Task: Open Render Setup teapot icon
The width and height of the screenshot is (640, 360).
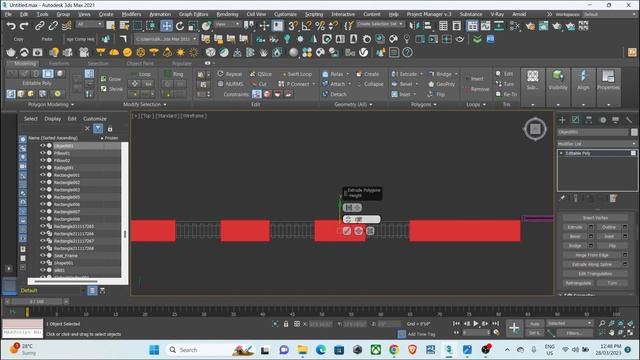Action: tap(530, 26)
